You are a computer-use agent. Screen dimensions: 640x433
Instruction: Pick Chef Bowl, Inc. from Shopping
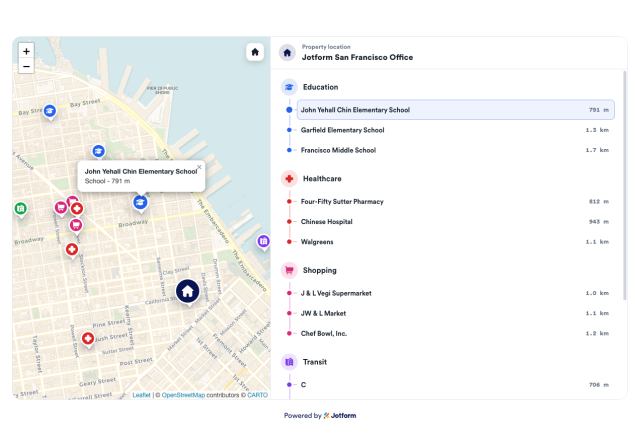pyautogui.click(x=456, y=333)
